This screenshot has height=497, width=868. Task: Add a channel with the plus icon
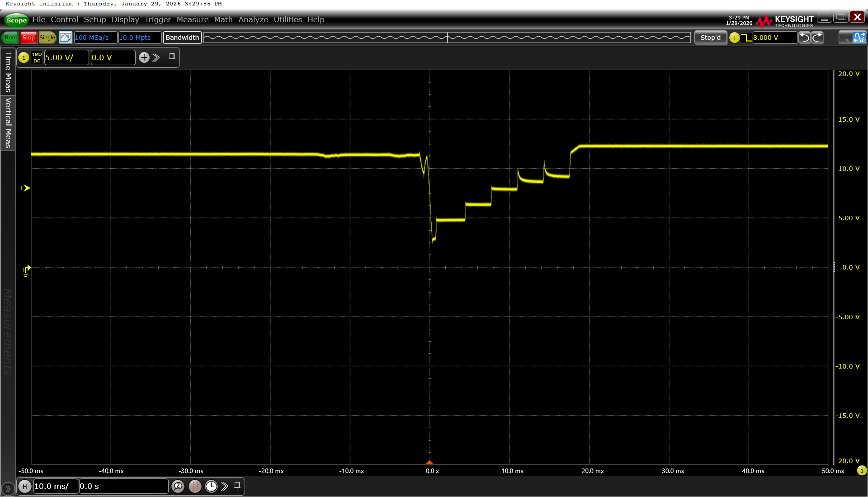pyautogui.click(x=144, y=57)
